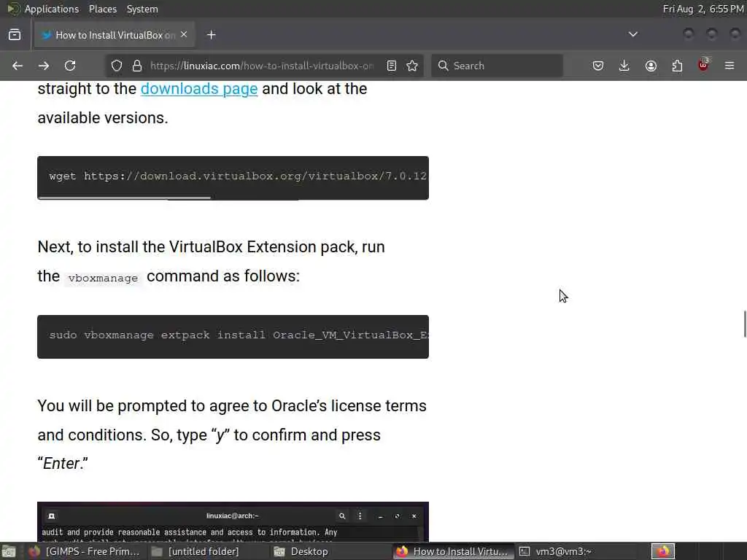
Task: Open the System menu
Action: pyautogui.click(x=142, y=9)
